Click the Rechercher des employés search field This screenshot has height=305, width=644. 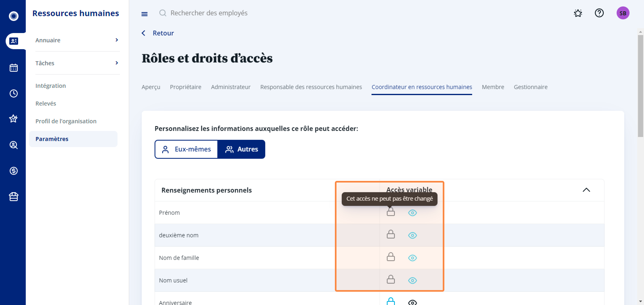(208, 13)
